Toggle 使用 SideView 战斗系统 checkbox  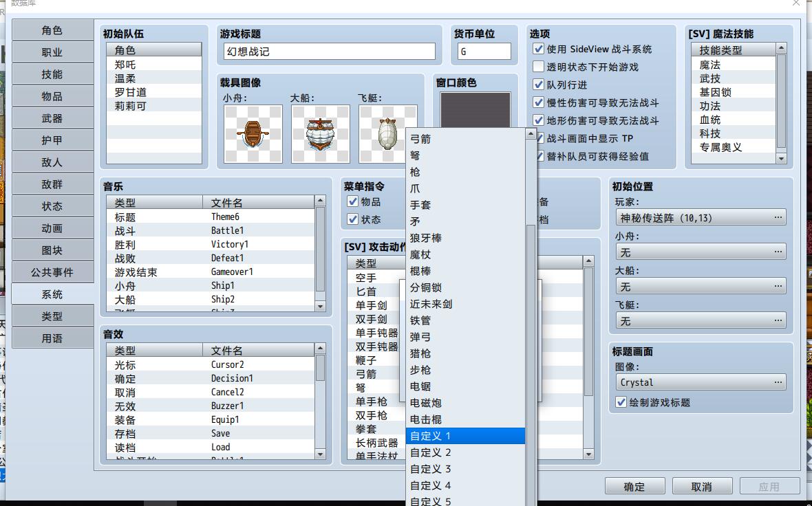[539, 49]
